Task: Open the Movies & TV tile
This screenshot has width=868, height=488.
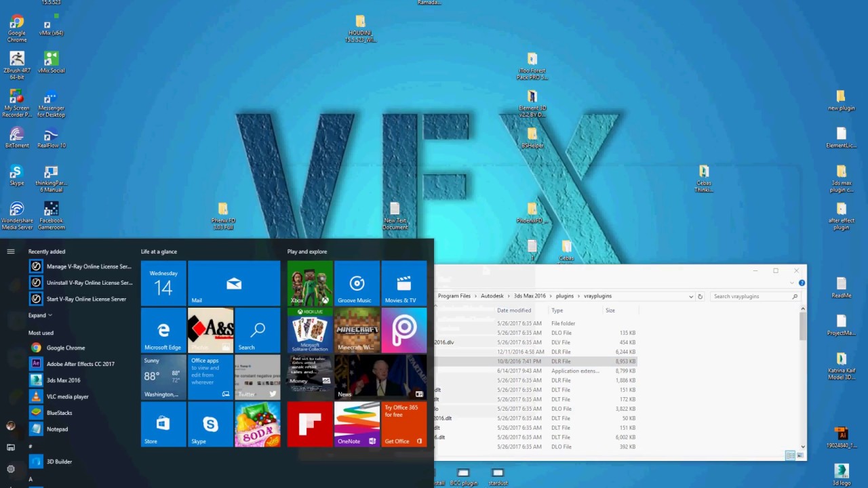Action: pyautogui.click(x=404, y=283)
